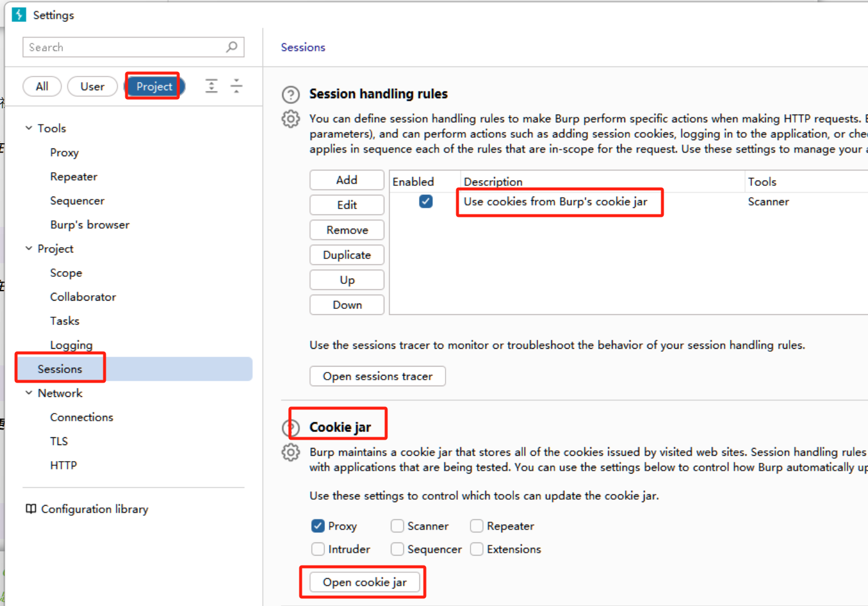The height and width of the screenshot is (606, 868).
Task: Select the All settings filter
Action: point(42,87)
